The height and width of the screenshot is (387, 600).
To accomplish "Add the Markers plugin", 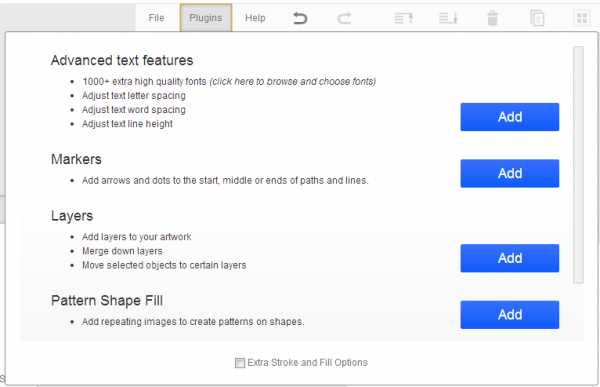I will coord(510,173).
